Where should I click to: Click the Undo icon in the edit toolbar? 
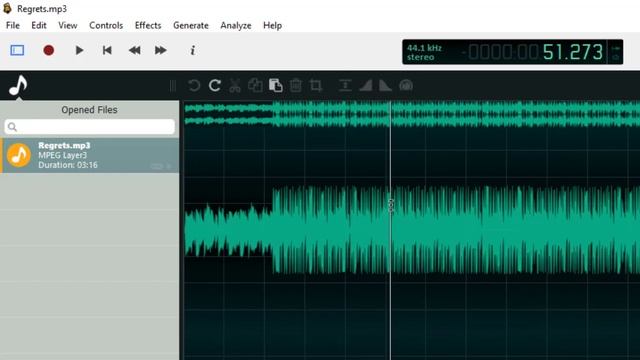click(x=194, y=85)
